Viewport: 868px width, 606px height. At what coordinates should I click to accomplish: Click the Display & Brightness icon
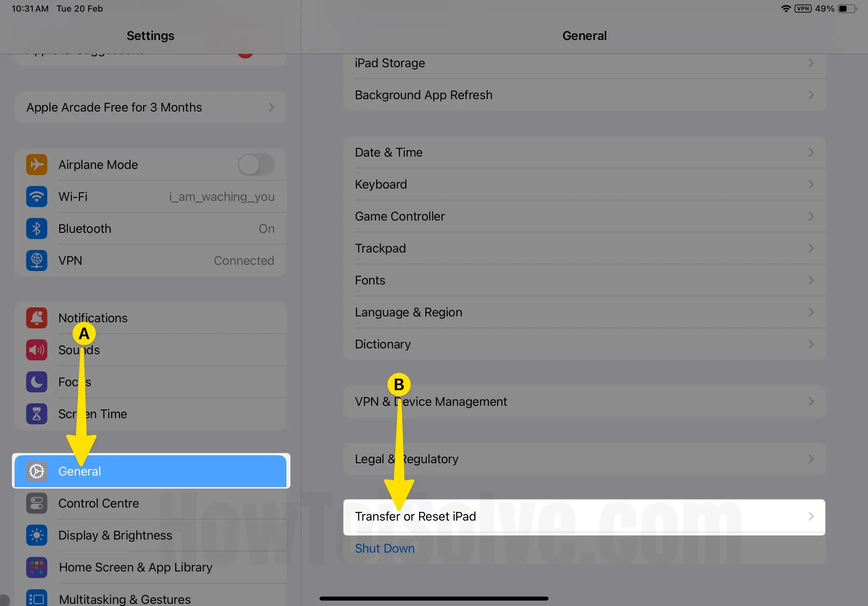pos(36,536)
